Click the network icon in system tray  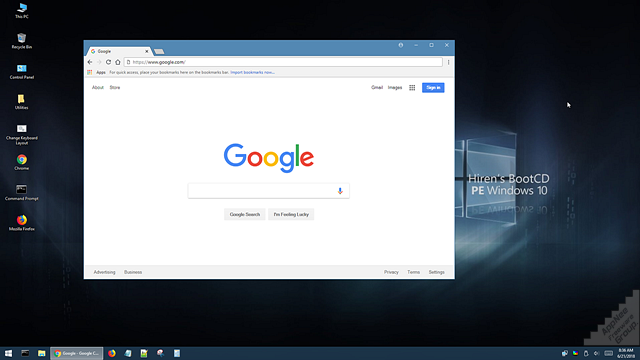coord(565,353)
